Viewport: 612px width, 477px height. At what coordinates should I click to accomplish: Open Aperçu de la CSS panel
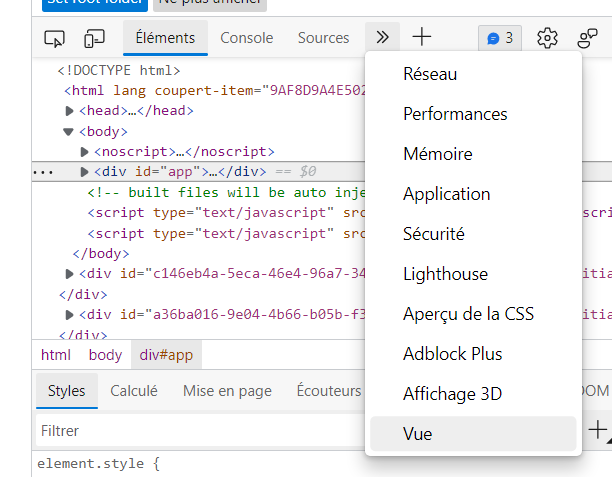pos(473,314)
